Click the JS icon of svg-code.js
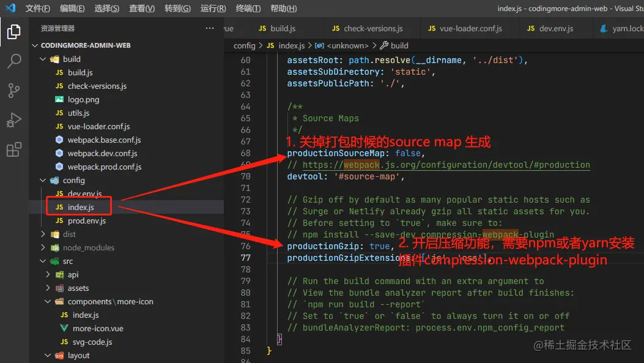Viewport: 644px width, 363px height. tap(64, 342)
